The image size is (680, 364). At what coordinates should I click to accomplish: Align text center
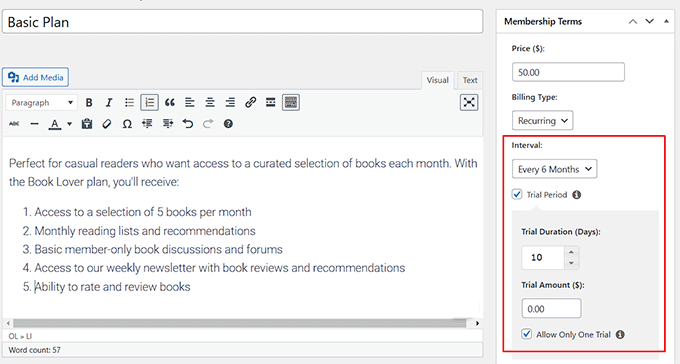click(x=210, y=103)
